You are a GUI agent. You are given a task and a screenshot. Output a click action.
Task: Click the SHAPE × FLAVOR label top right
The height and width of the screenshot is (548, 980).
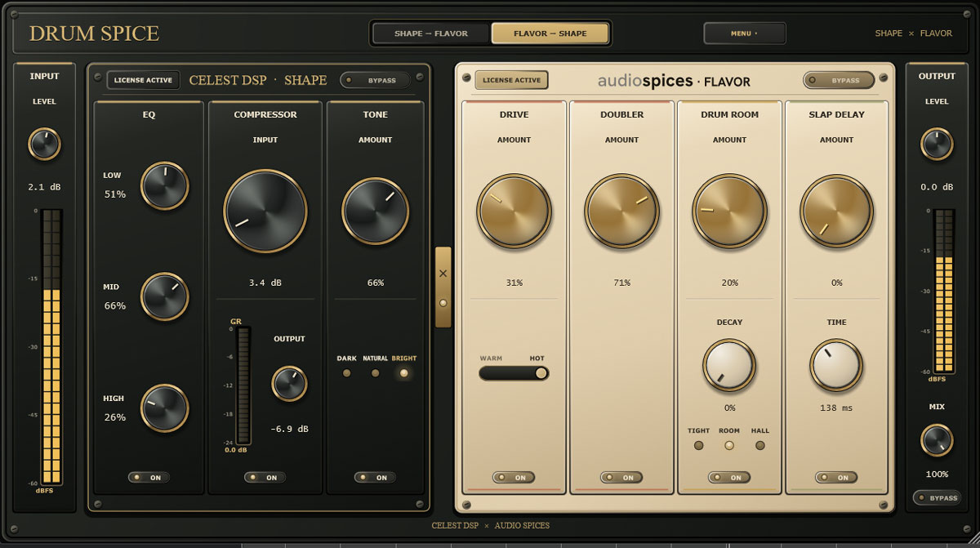click(x=913, y=33)
